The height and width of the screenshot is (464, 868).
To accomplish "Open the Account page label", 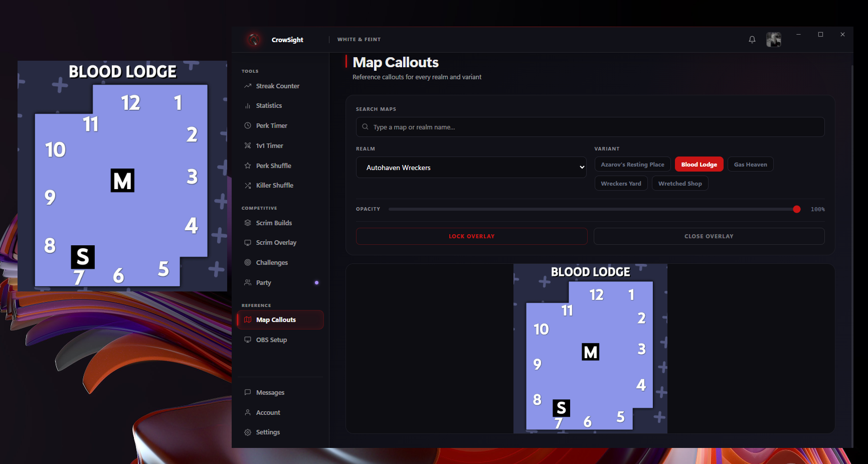I will 268,412.
